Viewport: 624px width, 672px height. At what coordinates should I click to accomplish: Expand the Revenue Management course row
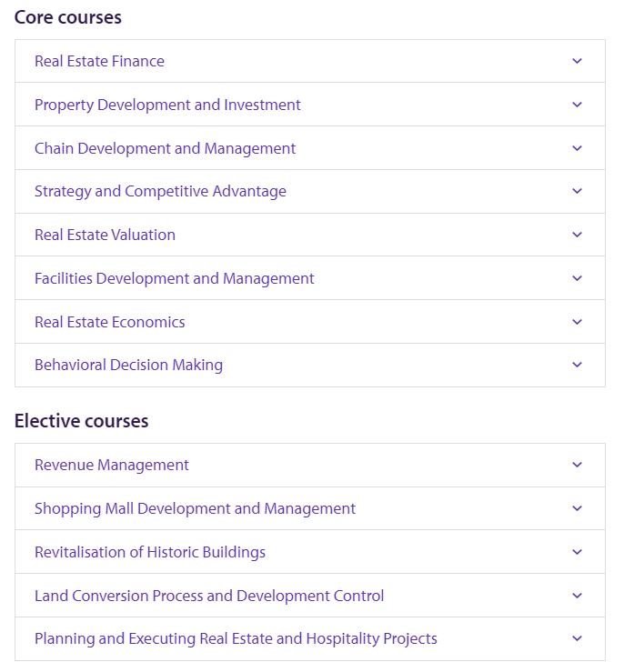tap(310, 465)
